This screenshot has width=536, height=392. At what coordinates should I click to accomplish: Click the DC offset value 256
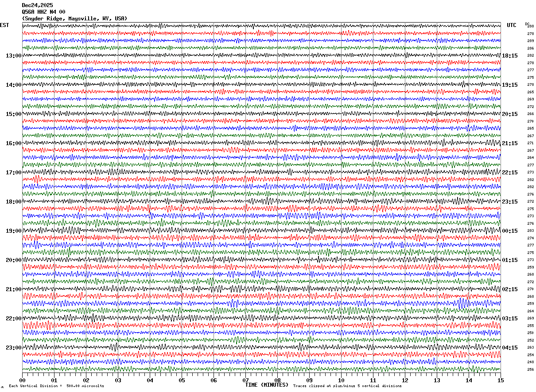pos(531,369)
